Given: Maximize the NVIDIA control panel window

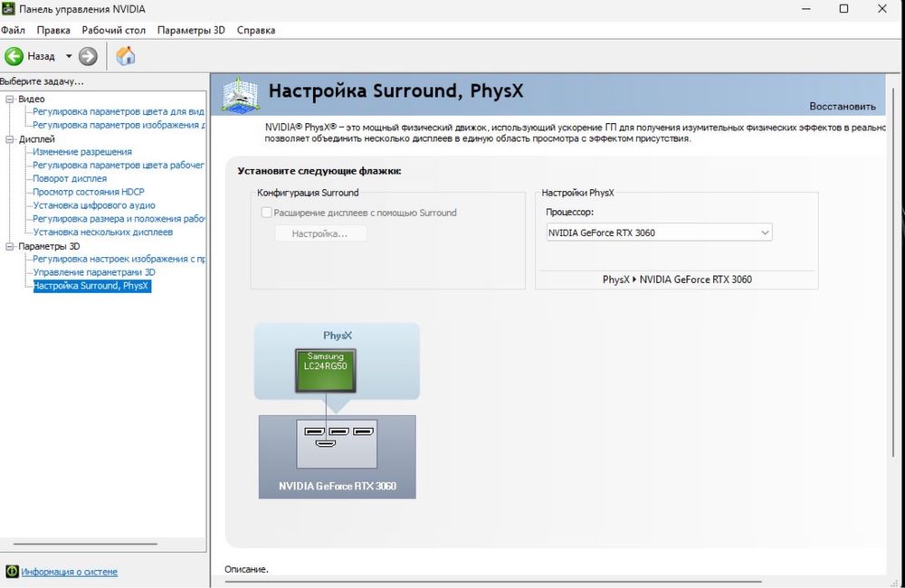Looking at the screenshot, I should click(x=843, y=9).
